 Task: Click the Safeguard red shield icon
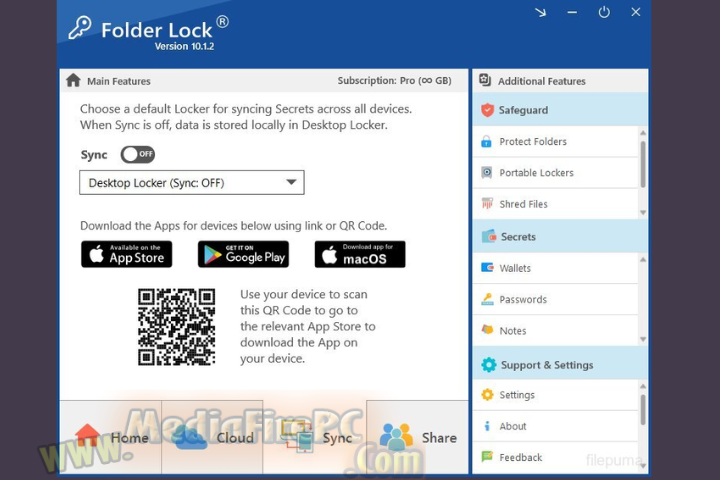point(487,110)
